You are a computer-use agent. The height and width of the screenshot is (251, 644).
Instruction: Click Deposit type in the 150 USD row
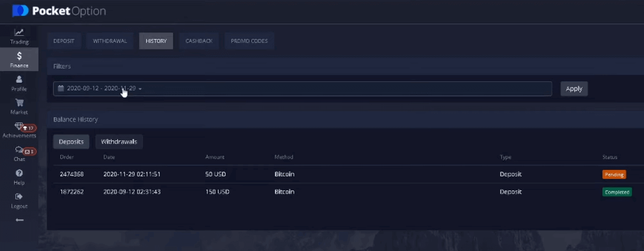[511, 192]
